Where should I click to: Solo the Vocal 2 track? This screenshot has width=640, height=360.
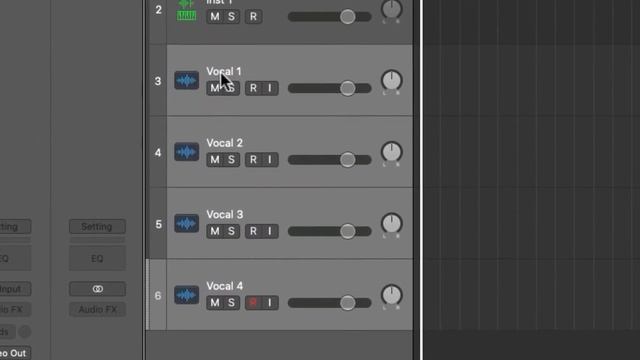tap(231, 160)
